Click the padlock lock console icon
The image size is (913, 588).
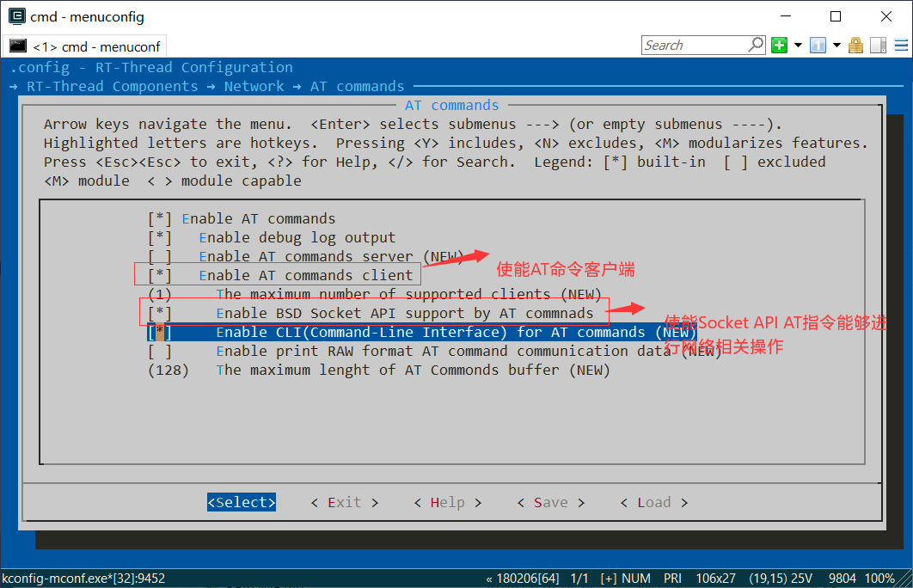856,45
